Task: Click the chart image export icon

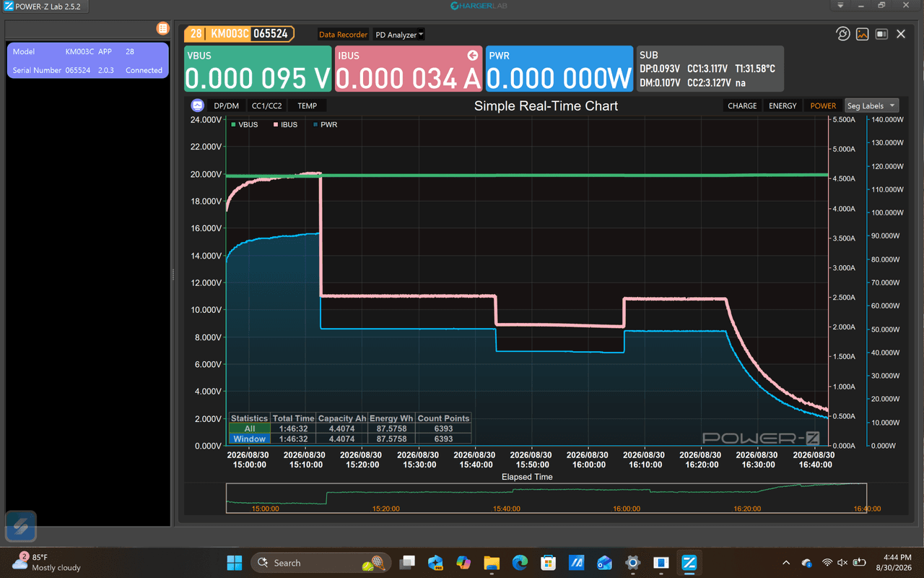Action: coord(862,34)
